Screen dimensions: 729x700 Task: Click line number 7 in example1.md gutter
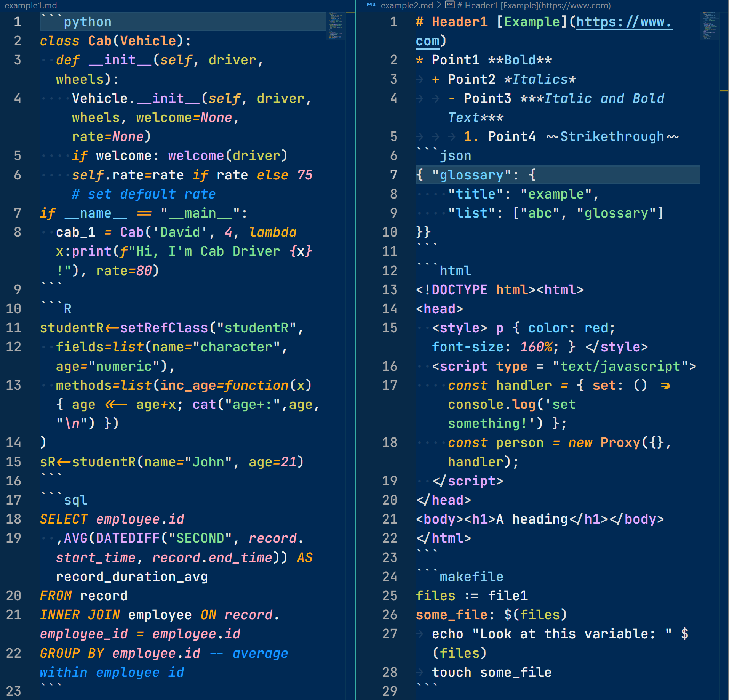point(18,213)
